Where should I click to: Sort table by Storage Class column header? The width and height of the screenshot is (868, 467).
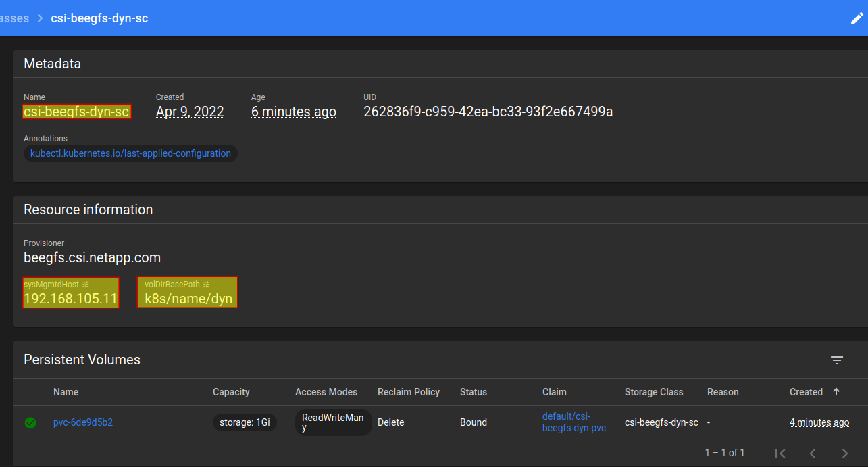point(654,392)
